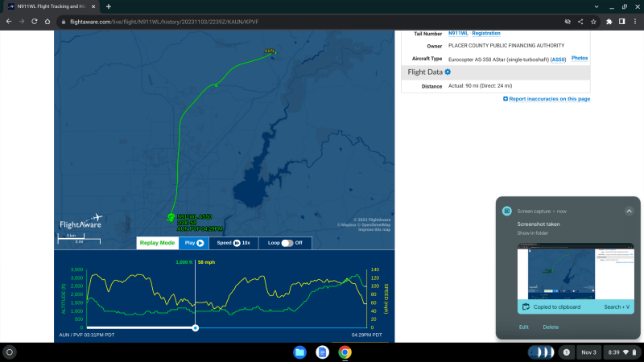This screenshot has width=644, height=362.
Task: Reload the FlightAware page
Action: pyautogui.click(x=35, y=22)
